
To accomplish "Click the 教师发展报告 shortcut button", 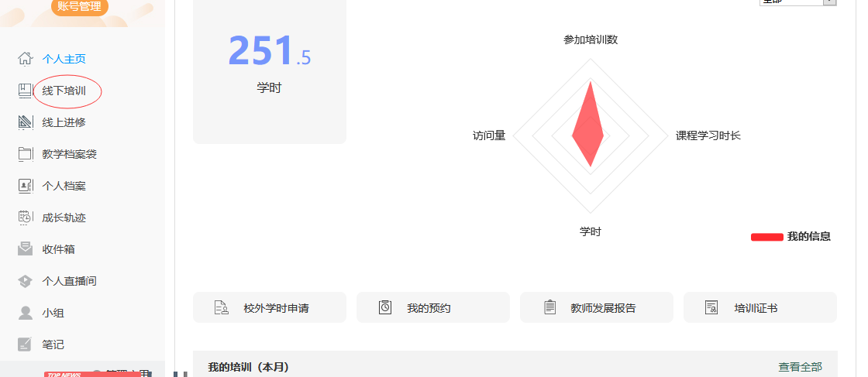I will pos(596,307).
